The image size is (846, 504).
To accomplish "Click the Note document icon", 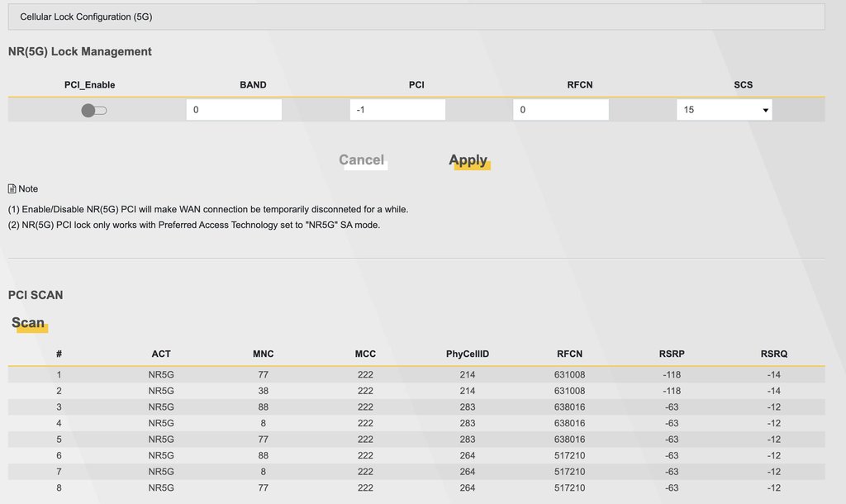I will pyautogui.click(x=12, y=189).
